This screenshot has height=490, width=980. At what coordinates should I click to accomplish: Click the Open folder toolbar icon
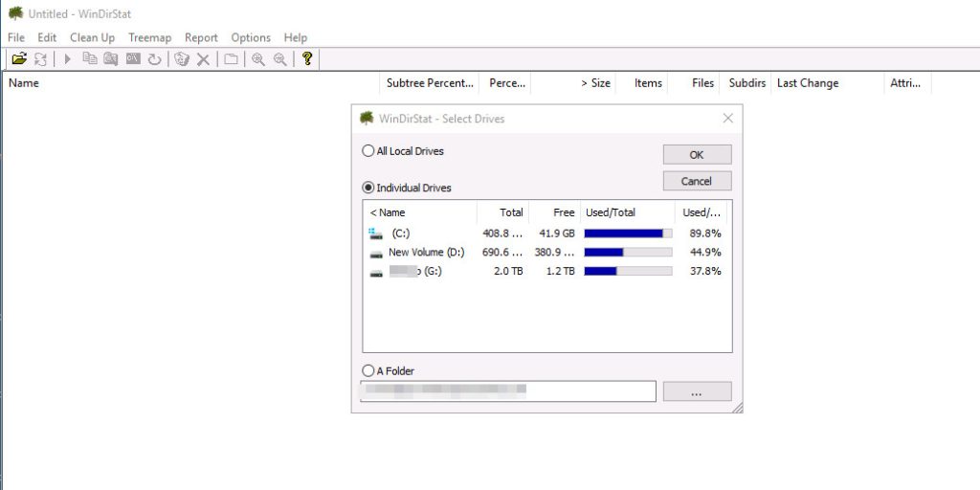tap(18, 59)
